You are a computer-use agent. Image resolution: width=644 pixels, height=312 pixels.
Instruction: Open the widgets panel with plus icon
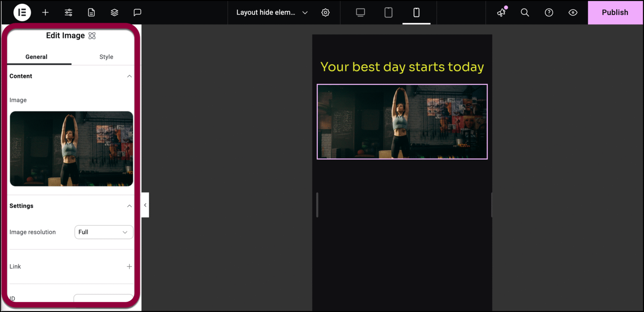(45, 12)
